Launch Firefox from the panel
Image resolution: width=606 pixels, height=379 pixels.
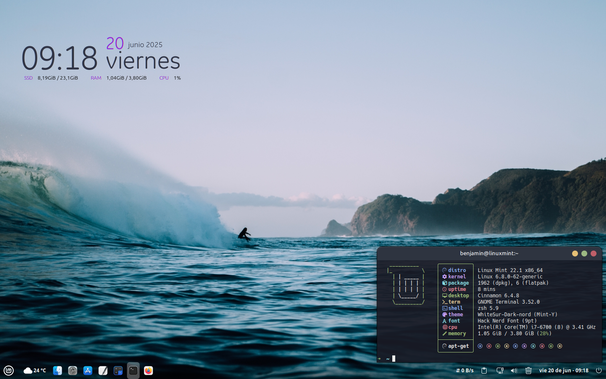click(x=148, y=371)
